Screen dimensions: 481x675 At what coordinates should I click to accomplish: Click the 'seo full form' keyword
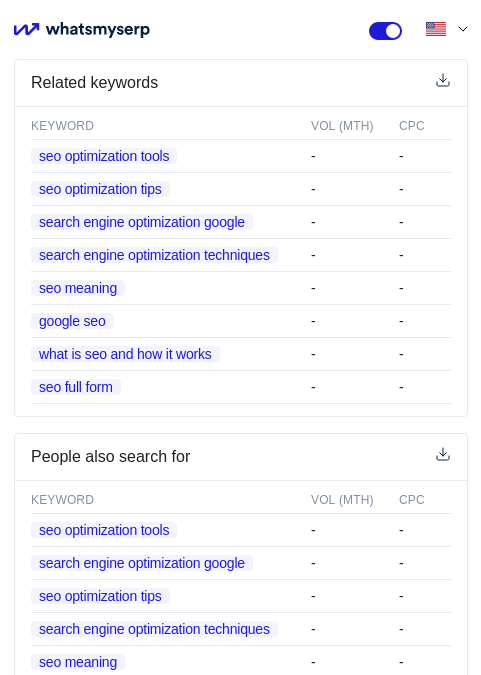click(x=76, y=387)
